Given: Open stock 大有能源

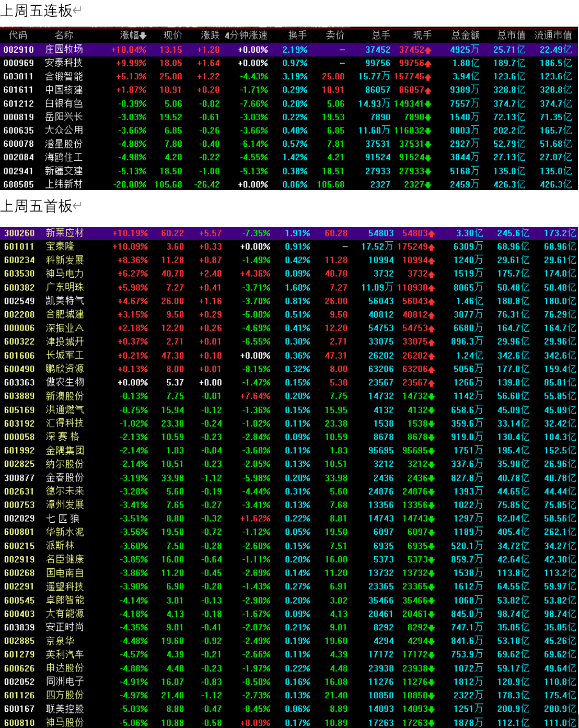Looking at the screenshot, I should [x=65, y=614].
